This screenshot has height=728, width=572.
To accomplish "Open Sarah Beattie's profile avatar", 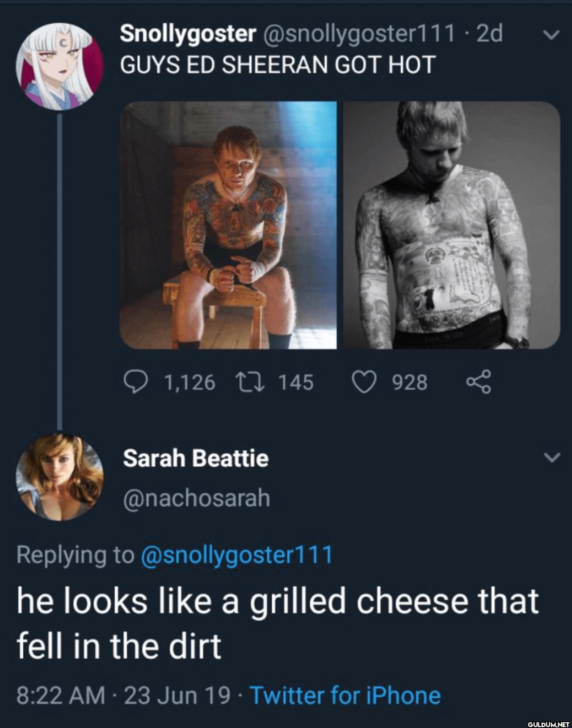I will coord(59,477).
